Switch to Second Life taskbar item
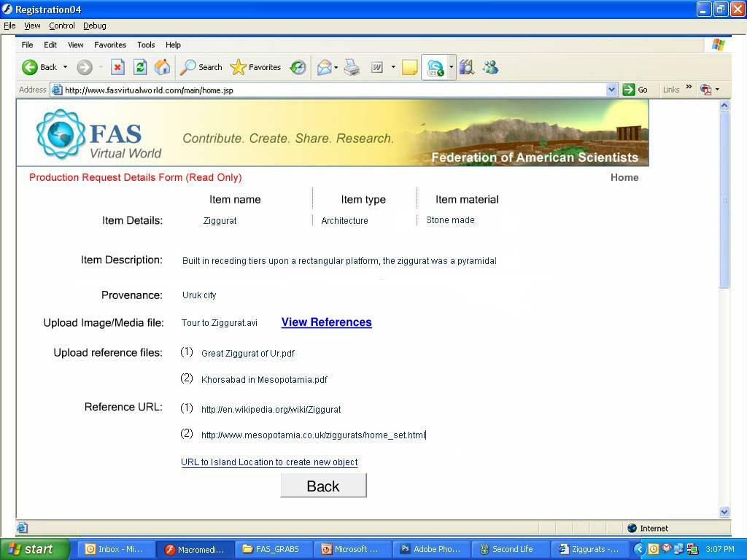Screen dimensions: 747x560 click(x=510, y=549)
